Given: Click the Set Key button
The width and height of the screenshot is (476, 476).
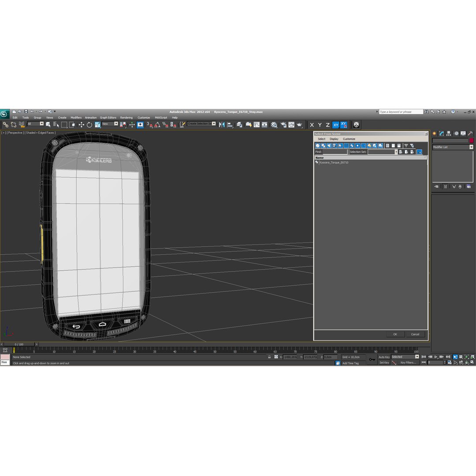Looking at the screenshot, I should coord(384,363).
